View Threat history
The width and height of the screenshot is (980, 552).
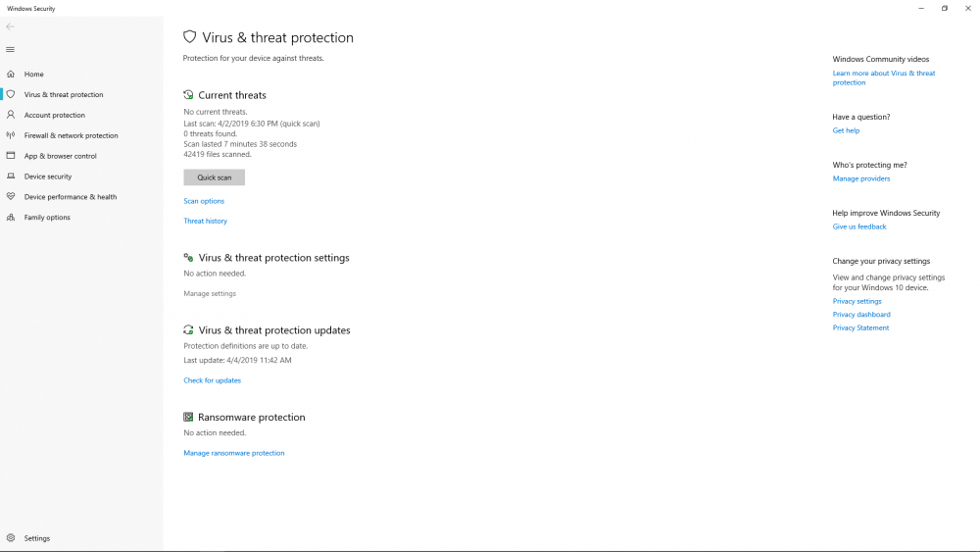[x=205, y=221]
